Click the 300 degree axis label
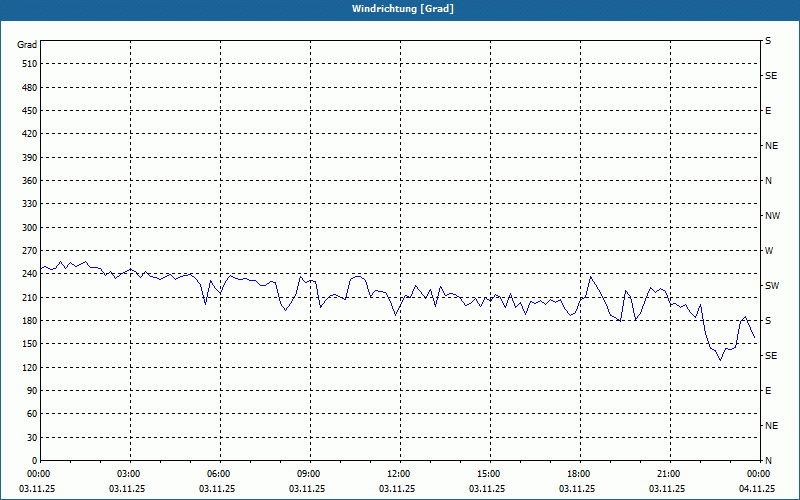The width and height of the screenshot is (800, 500). coord(30,228)
